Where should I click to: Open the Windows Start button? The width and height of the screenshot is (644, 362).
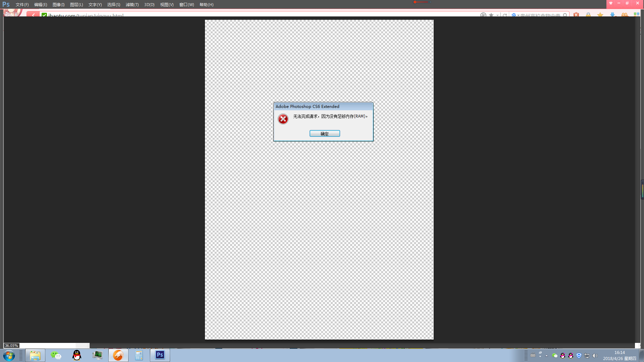pyautogui.click(x=9, y=355)
